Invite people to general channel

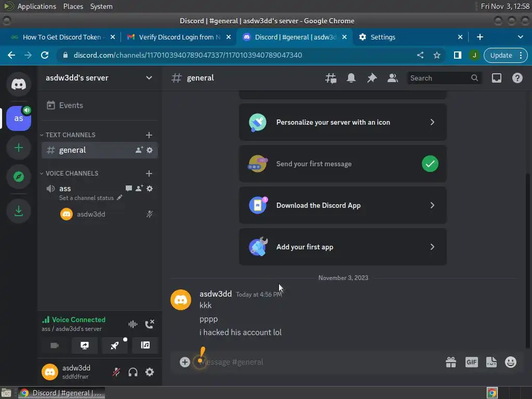tap(139, 150)
